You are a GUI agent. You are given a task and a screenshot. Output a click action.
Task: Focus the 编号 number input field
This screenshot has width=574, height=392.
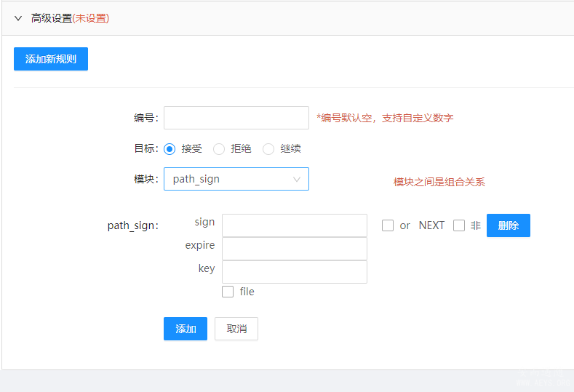pyautogui.click(x=236, y=118)
